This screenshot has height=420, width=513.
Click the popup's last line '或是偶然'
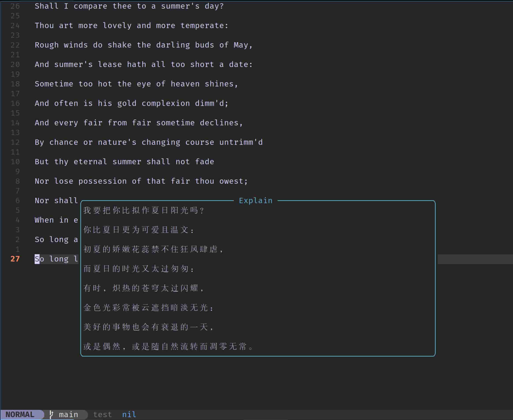168,346
